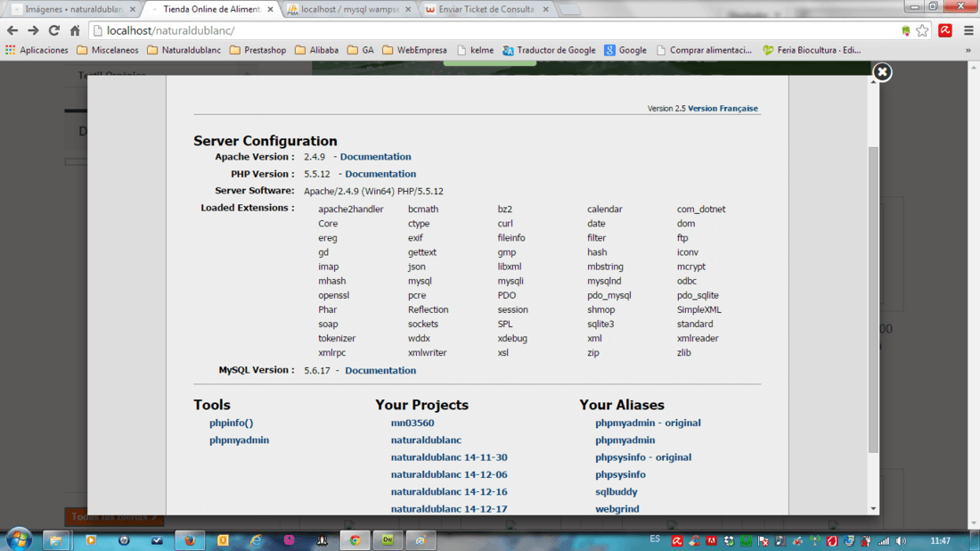Click the browser forward arrow
This screenshot has height=551, width=980.
[33, 30]
